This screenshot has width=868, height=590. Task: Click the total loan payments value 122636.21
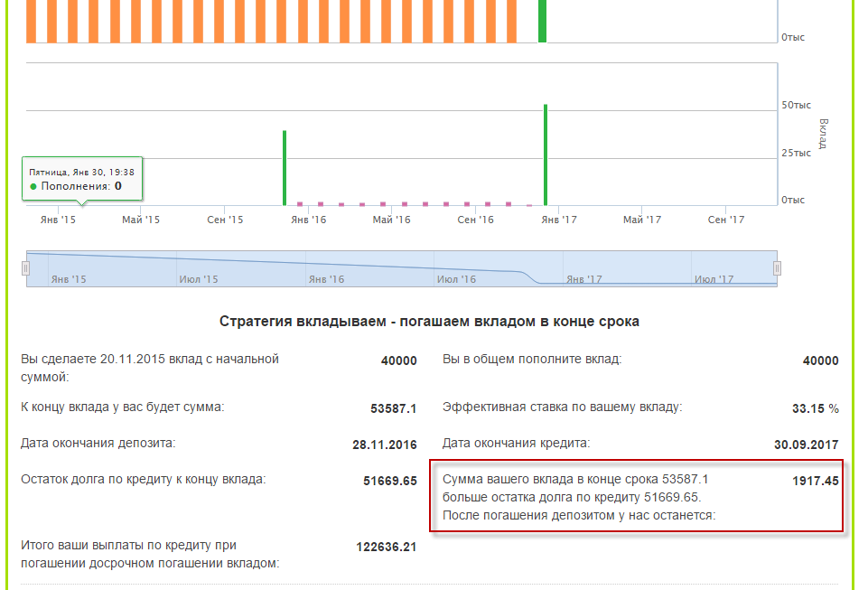click(x=387, y=547)
